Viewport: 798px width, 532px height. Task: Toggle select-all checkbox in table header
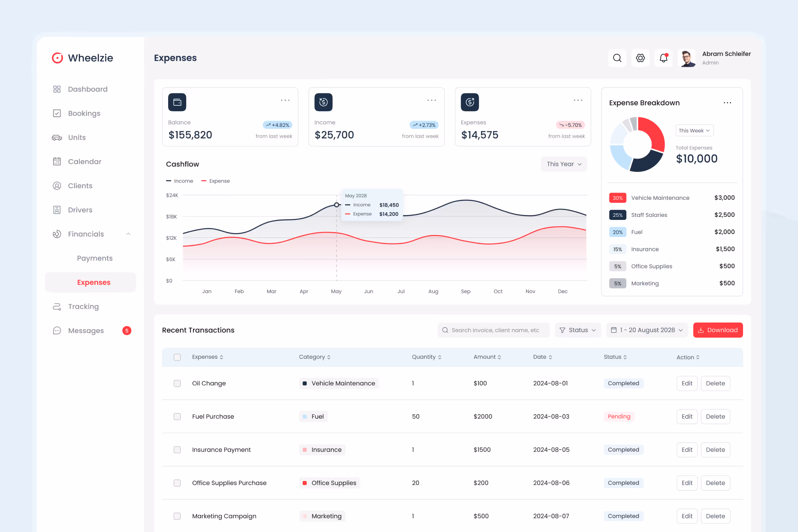coord(177,357)
